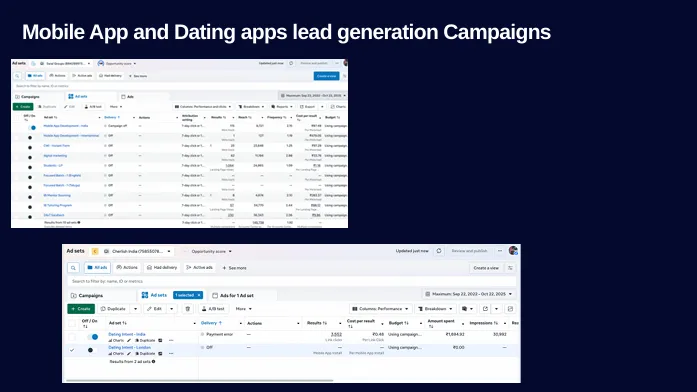The image size is (697, 392).
Task: Open Dating Intent - India ad set link
Action: [x=127, y=334]
